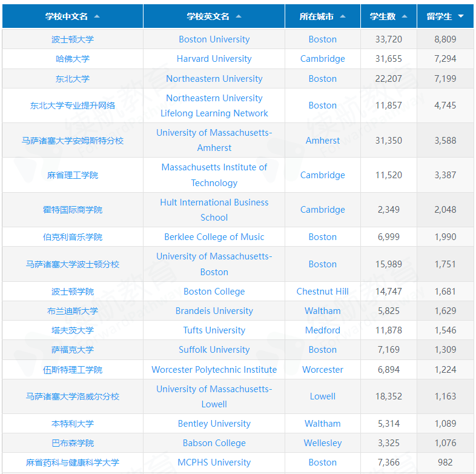Image resolution: width=476 pixels, height=474 pixels.
Task: Open University of Massachusetts-Amherst link
Action: pyautogui.click(x=214, y=140)
